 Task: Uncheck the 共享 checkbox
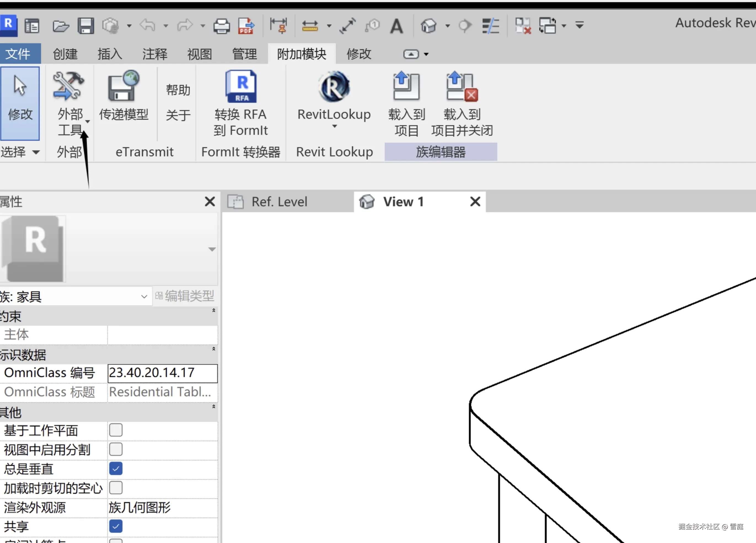[x=116, y=526]
